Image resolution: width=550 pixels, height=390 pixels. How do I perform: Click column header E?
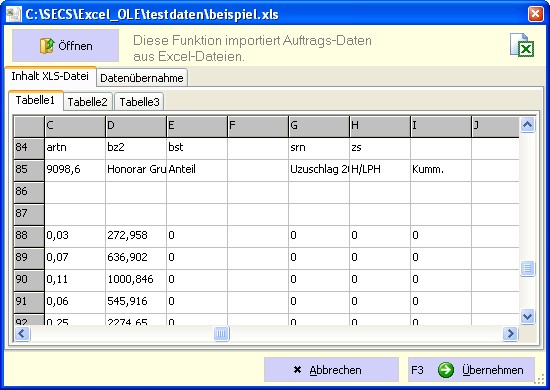coord(197,126)
